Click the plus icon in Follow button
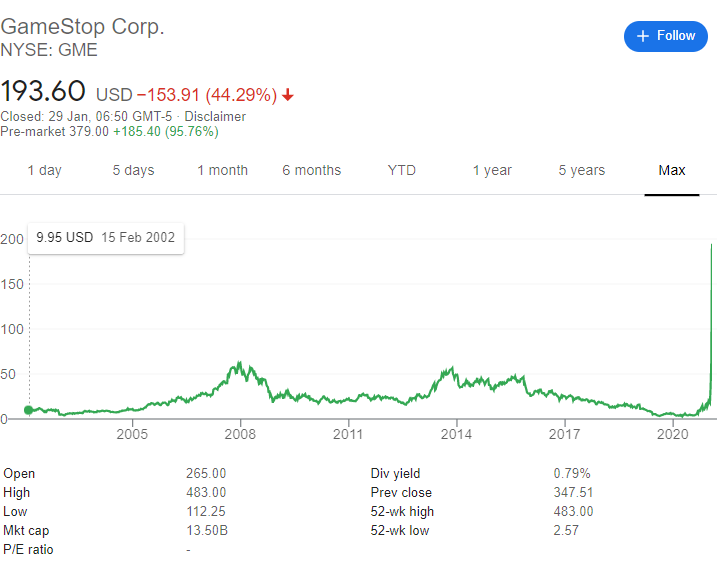This screenshot has height=565, width=727. pyautogui.click(x=642, y=36)
